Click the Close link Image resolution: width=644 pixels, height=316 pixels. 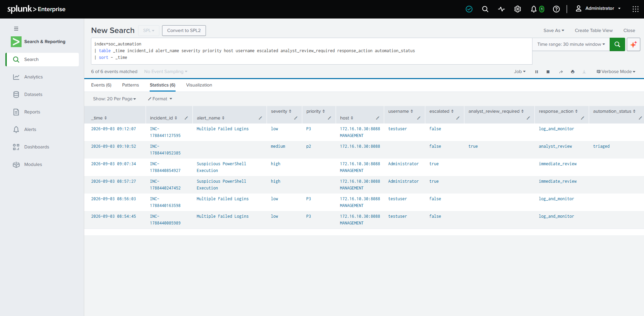point(629,31)
